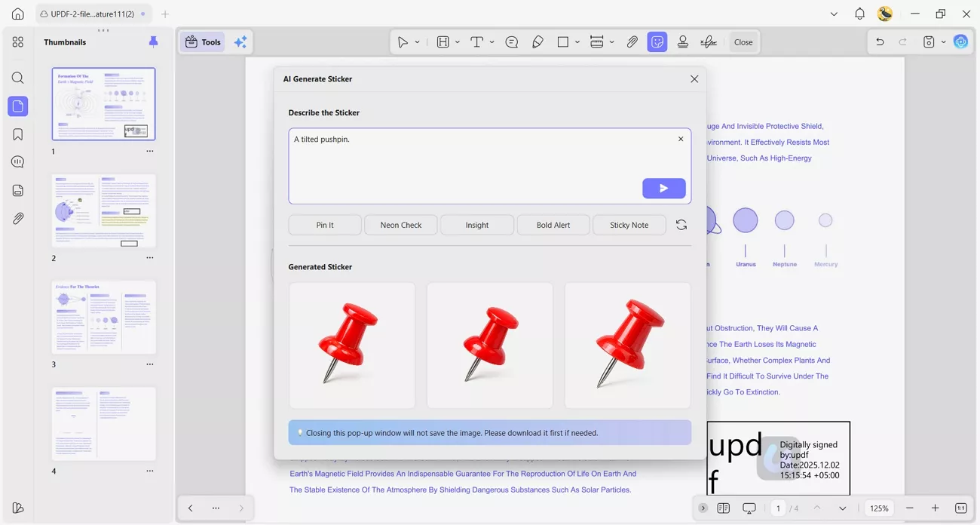
Task: Open the Shape tool dropdown arrow
Action: (x=577, y=41)
